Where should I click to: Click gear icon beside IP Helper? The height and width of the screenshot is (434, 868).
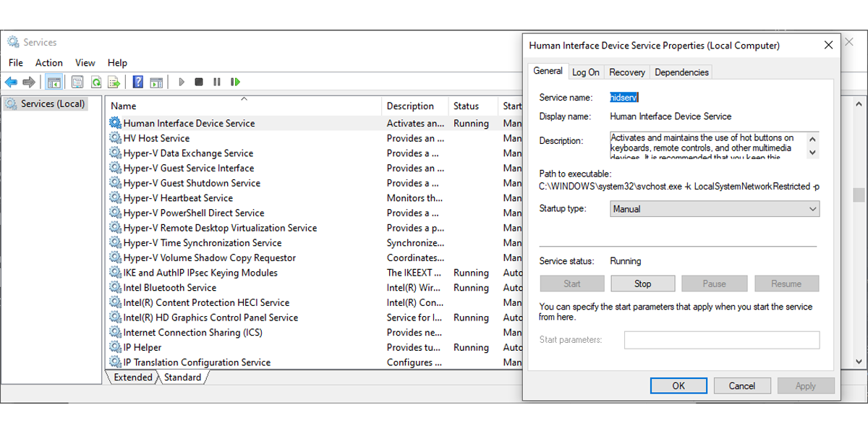tap(115, 347)
